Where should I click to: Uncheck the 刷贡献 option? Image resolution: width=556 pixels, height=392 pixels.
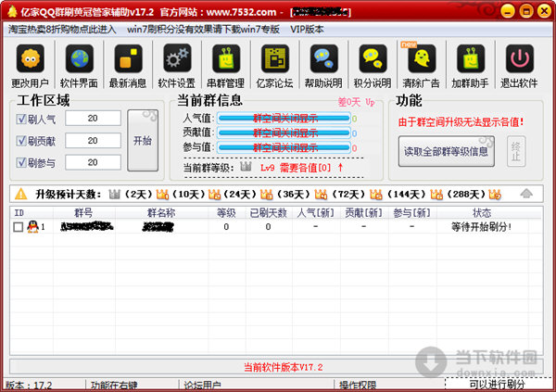[x=22, y=141]
